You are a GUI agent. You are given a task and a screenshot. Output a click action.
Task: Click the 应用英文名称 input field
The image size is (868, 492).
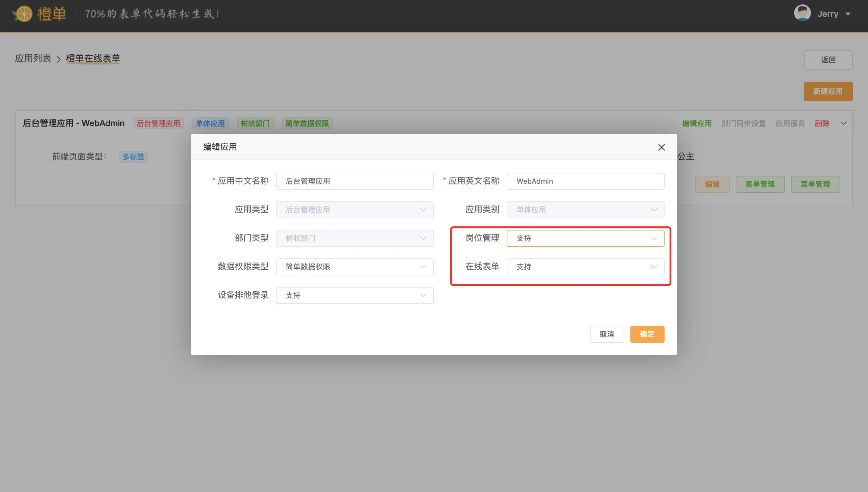click(585, 180)
